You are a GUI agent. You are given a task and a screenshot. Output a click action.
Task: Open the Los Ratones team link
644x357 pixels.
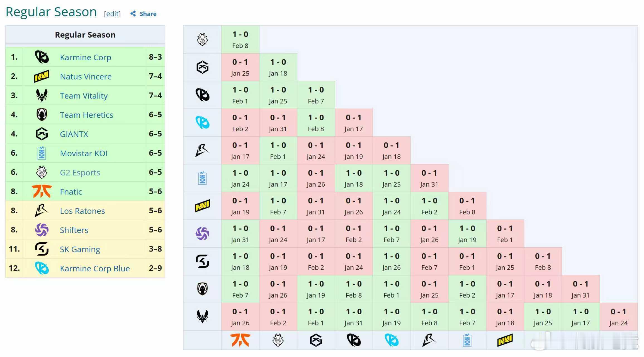pyautogui.click(x=82, y=211)
